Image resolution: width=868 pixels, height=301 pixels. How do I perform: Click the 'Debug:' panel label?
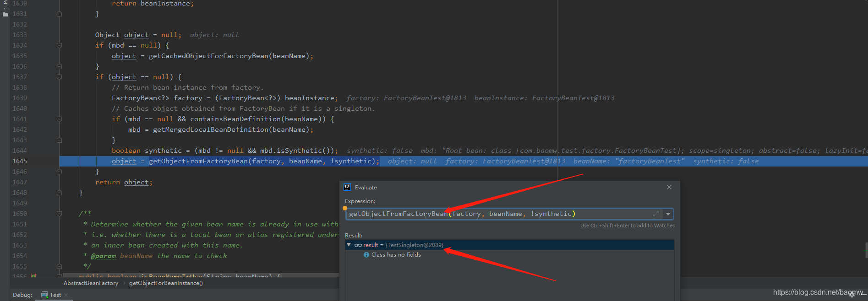[22, 295]
